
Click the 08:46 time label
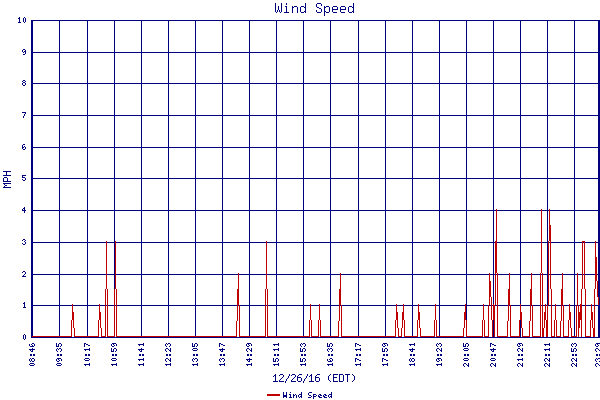pos(32,354)
